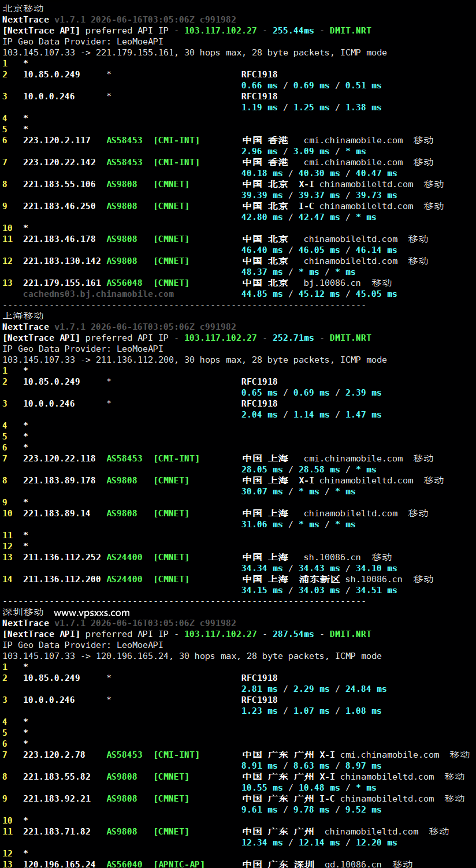Click latency "39.39 ms / 39.37 ms / 39.73 ms"
The width and height of the screenshot is (476, 868).
[x=319, y=195]
